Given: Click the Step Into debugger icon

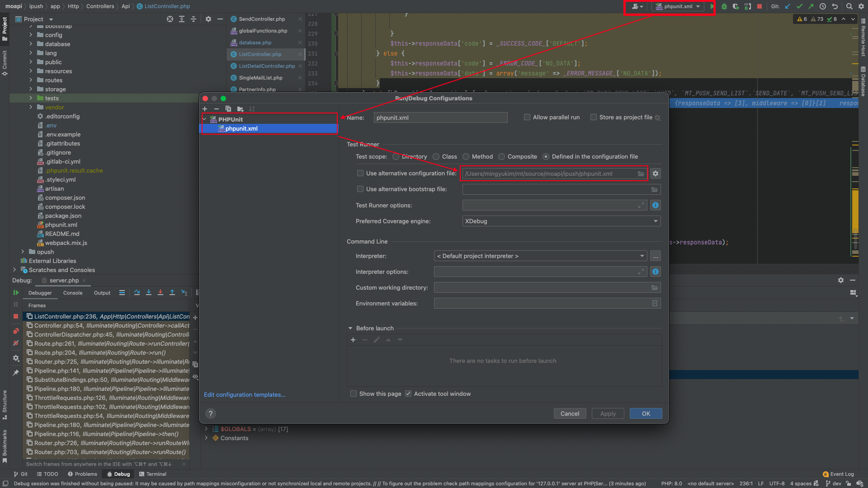Looking at the screenshot, I should (149, 293).
